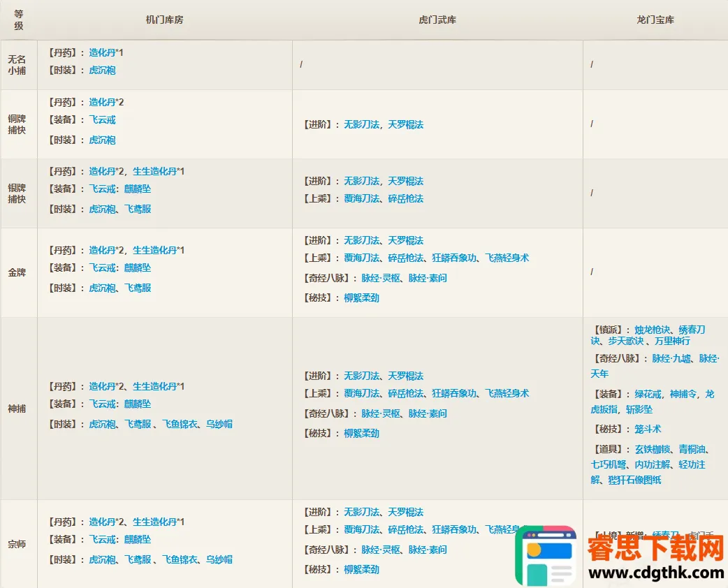The width and height of the screenshot is (728, 588).
Task: Select 笼斗术 秘技 link
Action: [648, 429]
